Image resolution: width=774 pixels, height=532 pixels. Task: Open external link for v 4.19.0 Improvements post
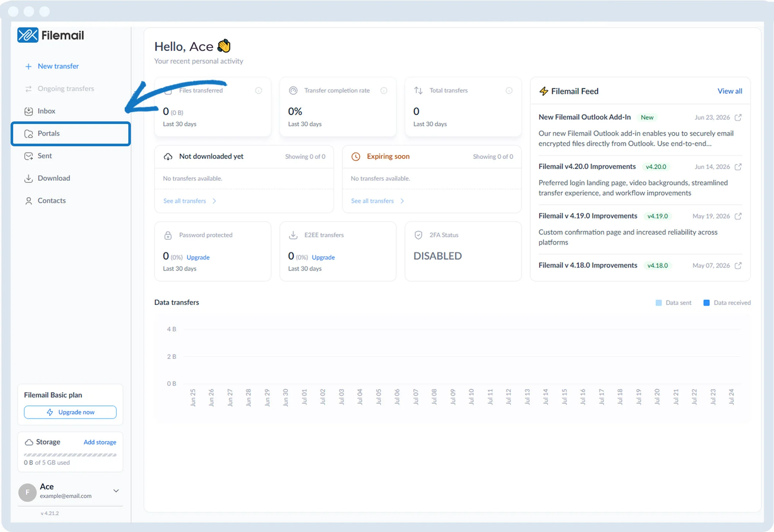(x=738, y=216)
